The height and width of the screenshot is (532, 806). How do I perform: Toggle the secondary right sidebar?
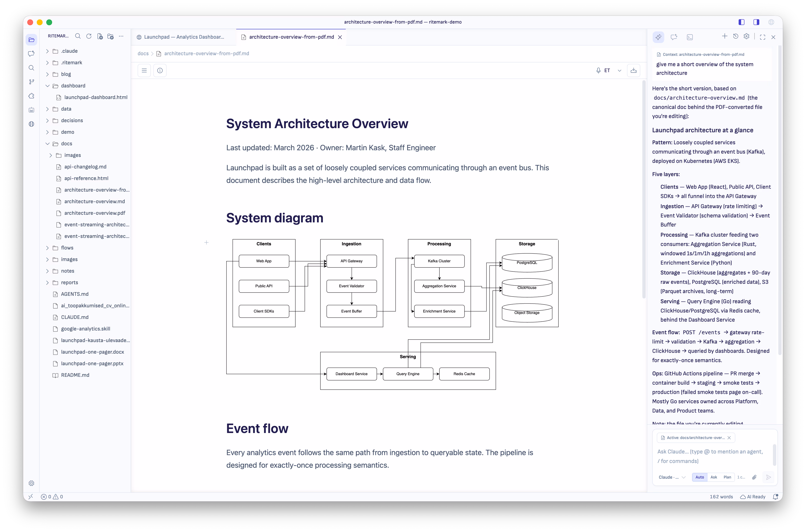pyautogui.click(x=756, y=22)
